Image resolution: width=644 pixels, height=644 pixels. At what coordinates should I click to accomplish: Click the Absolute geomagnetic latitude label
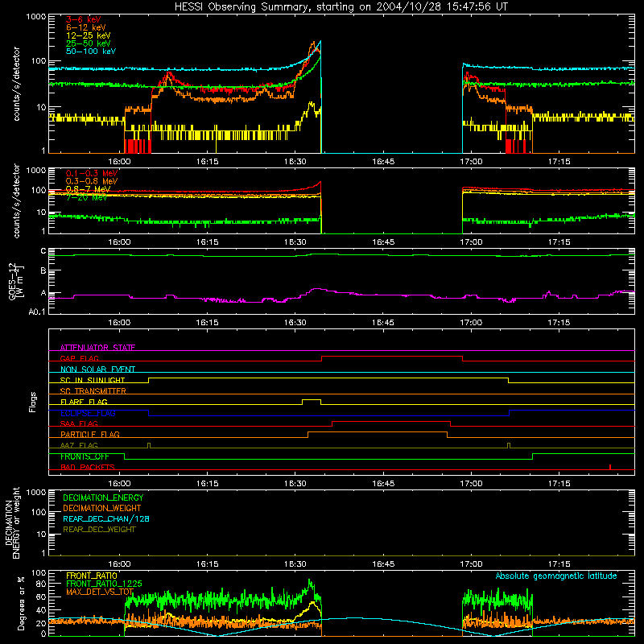point(556,576)
